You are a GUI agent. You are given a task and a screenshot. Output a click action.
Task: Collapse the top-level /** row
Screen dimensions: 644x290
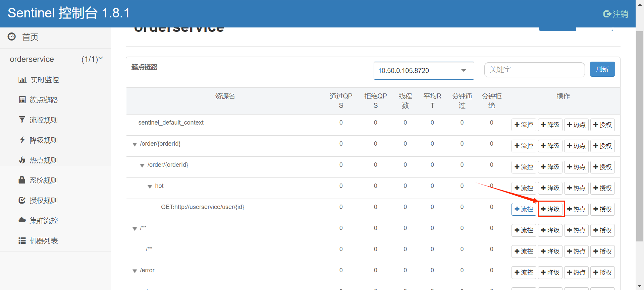coord(135,229)
